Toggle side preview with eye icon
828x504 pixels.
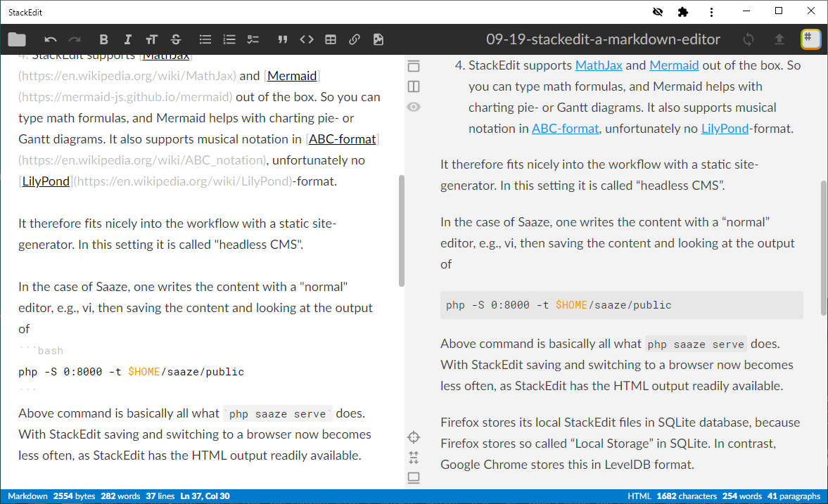click(414, 107)
